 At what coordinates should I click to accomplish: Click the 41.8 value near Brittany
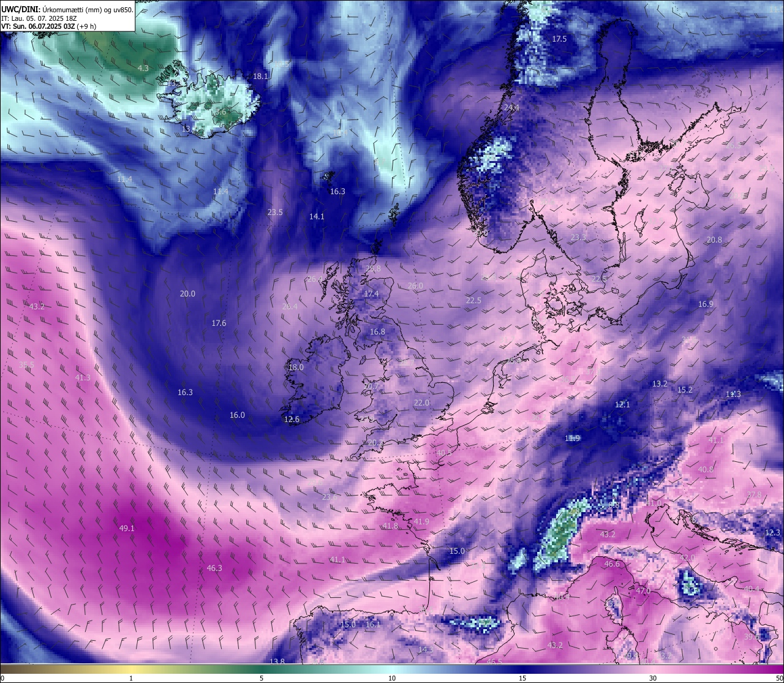tap(390, 526)
